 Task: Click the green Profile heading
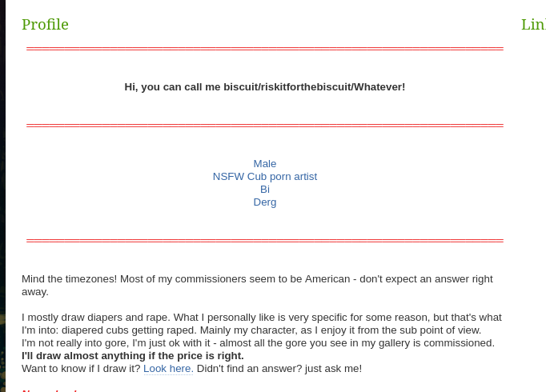click(x=45, y=25)
